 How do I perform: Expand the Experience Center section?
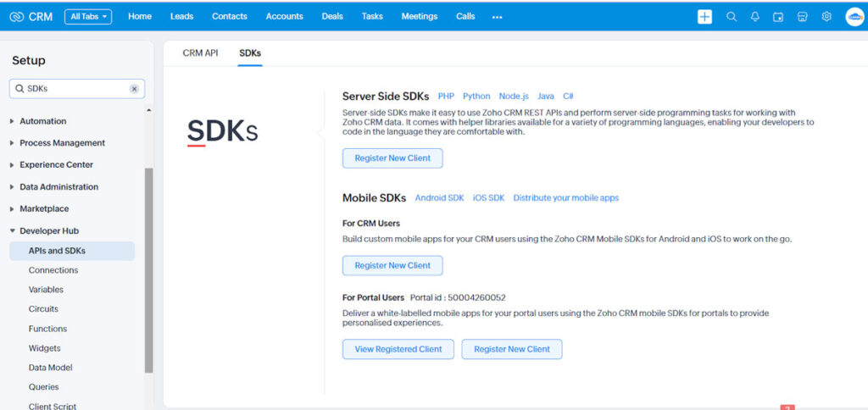pyautogui.click(x=52, y=165)
